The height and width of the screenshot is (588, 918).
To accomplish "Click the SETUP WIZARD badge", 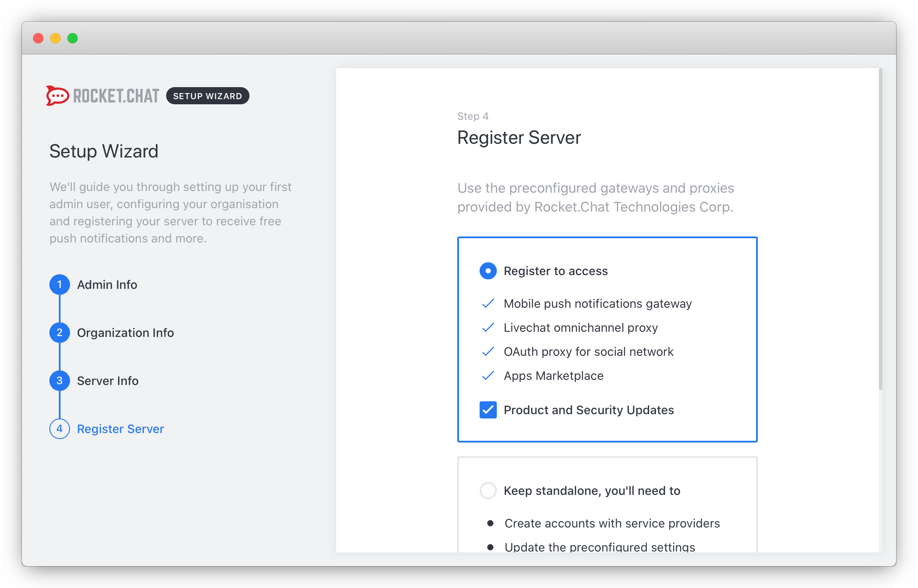I will (x=207, y=96).
